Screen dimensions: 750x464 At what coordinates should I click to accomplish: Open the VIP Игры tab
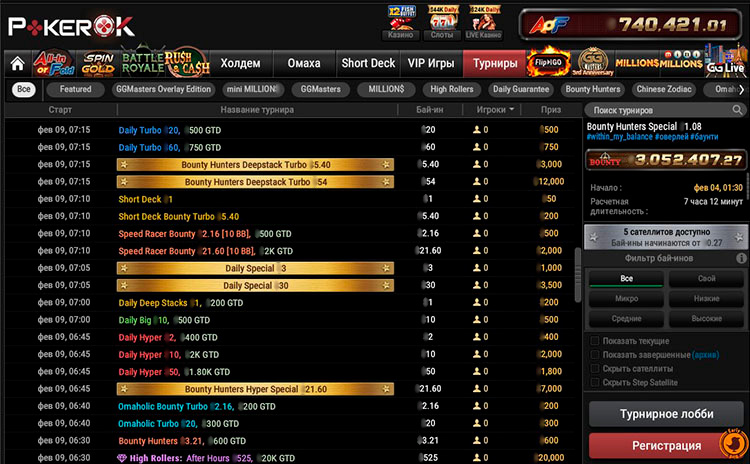tap(431, 63)
